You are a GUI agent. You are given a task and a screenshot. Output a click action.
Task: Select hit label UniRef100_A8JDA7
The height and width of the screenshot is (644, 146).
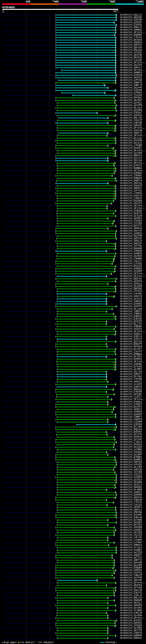(x=131, y=100)
